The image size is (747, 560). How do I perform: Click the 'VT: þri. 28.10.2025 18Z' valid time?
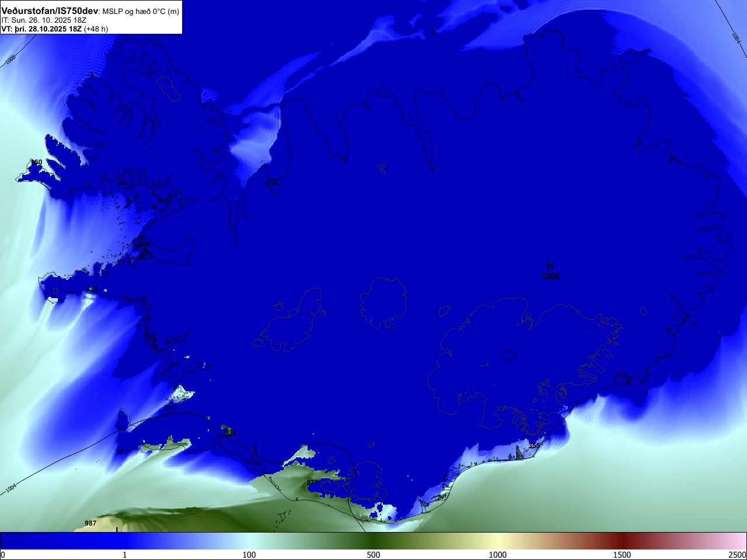41,29
